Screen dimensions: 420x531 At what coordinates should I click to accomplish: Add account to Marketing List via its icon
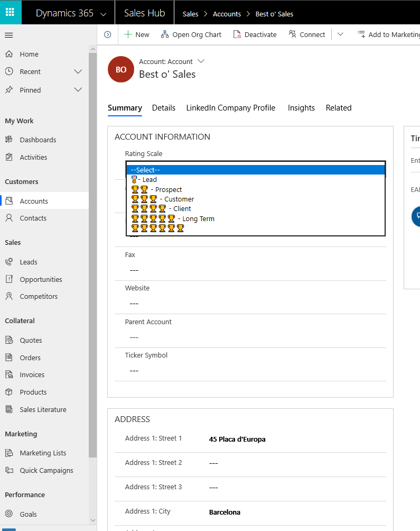[361, 34]
